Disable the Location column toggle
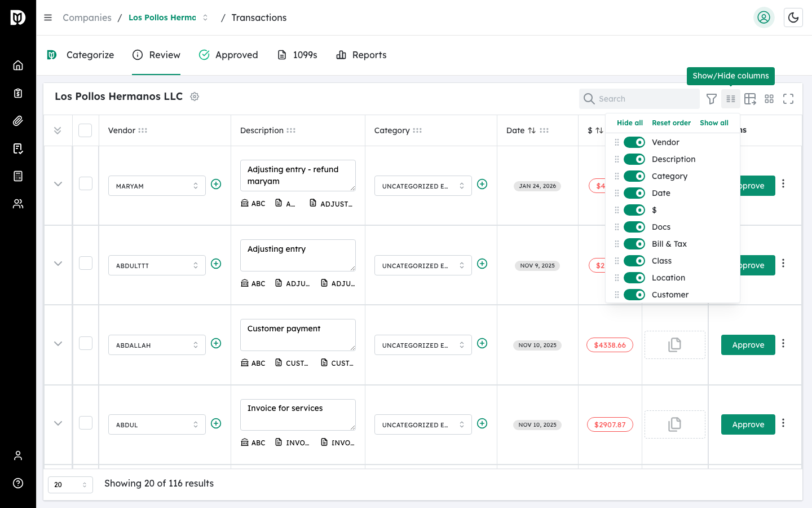The height and width of the screenshot is (508, 812). click(634, 277)
